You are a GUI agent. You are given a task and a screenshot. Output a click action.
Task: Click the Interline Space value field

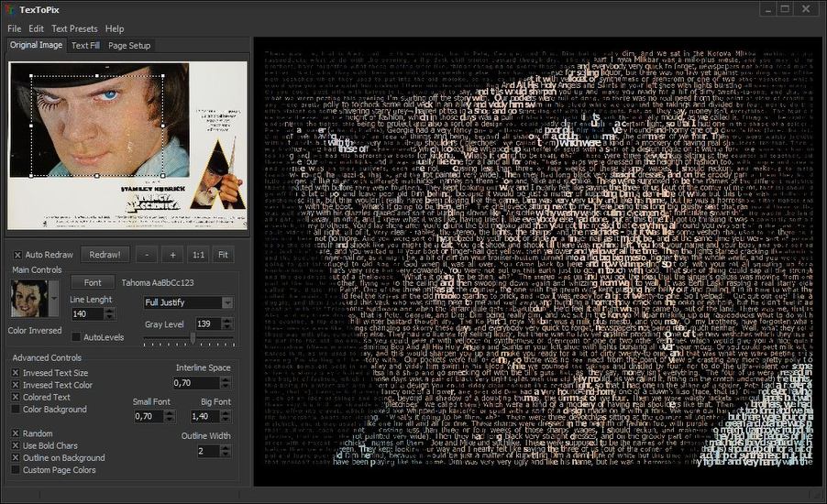[196, 383]
